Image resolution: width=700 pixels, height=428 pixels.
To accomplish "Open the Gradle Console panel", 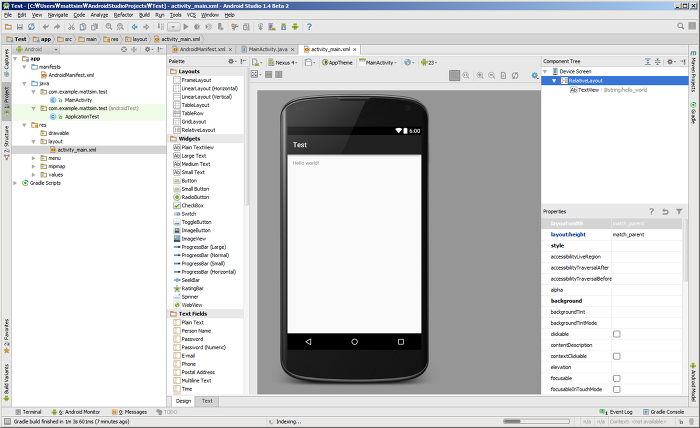I will click(x=663, y=412).
